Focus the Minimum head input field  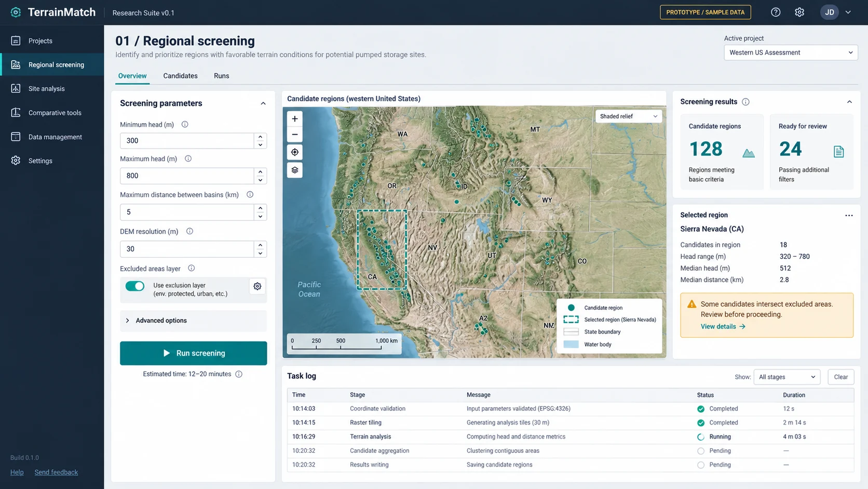click(x=187, y=141)
